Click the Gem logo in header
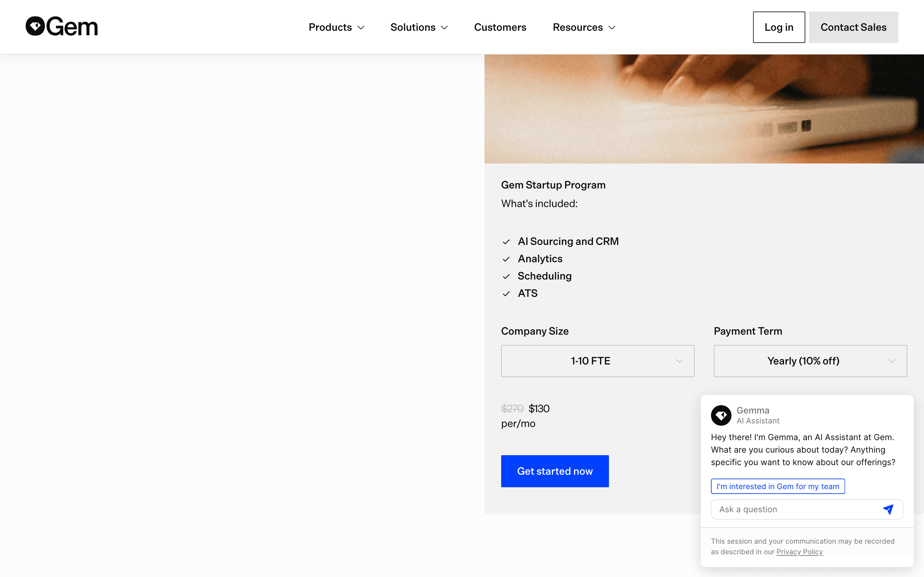924x577 pixels. pyautogui.click(x=62, y=26)
